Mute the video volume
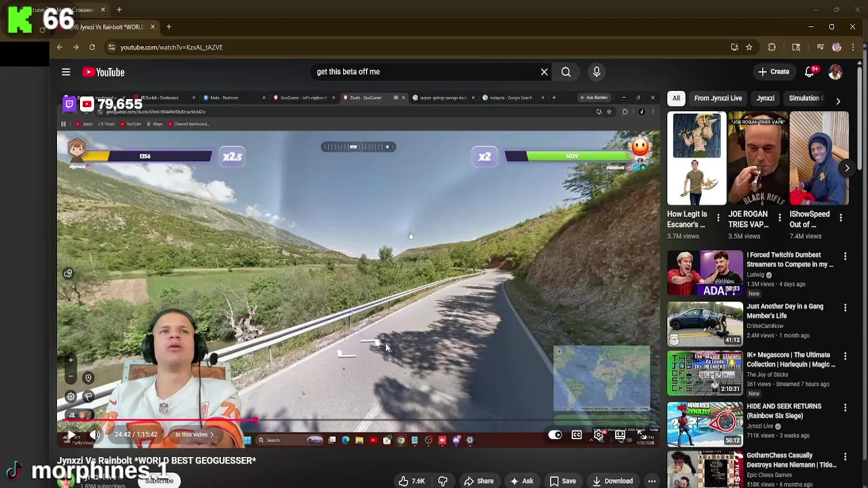The height and width of the screenshot is (488, 868). pos(95,434)
